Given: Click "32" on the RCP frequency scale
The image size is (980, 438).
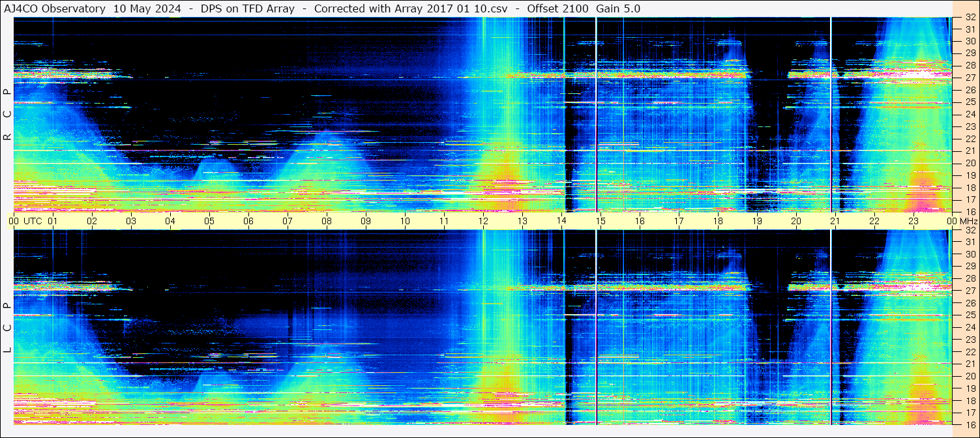Looking at the screenshot, I should point(970,18).
